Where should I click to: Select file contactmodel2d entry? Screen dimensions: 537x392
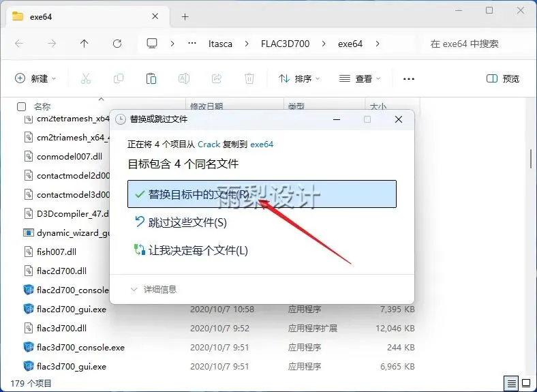tap(73, 176)
